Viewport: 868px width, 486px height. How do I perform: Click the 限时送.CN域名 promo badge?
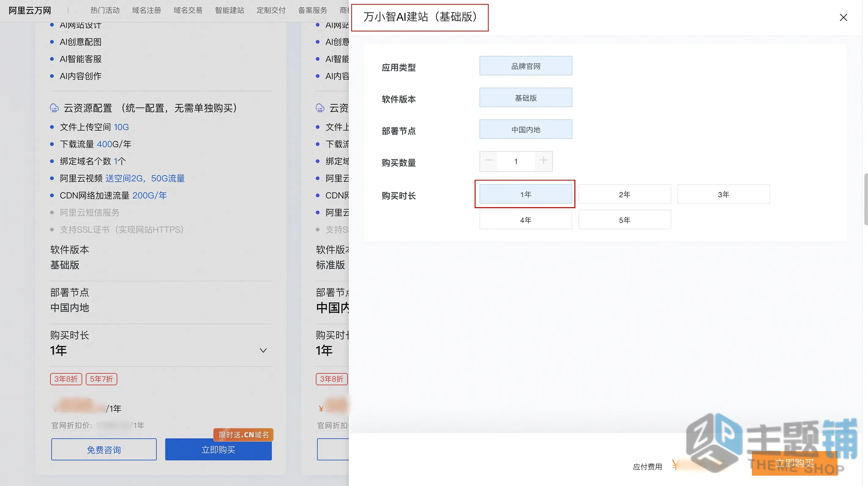(x=243, y=435)
